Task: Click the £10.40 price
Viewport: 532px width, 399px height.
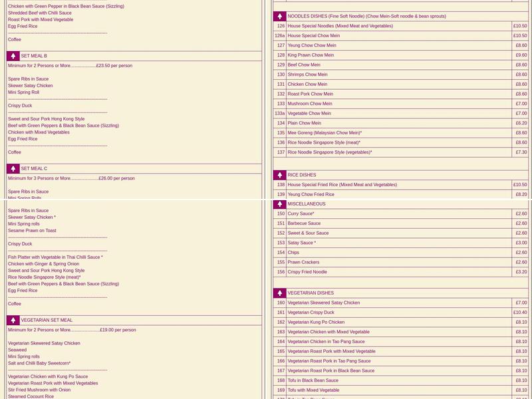Action: click(520, 313)
